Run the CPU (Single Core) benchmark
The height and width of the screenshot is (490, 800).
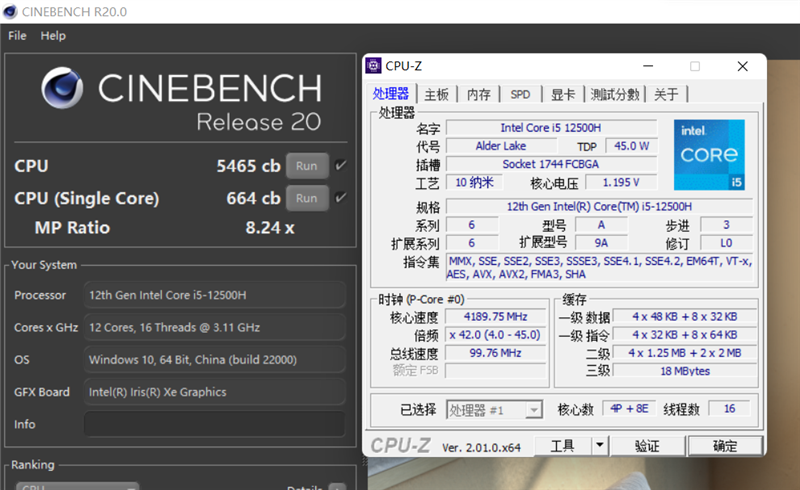tap(307, 198)
